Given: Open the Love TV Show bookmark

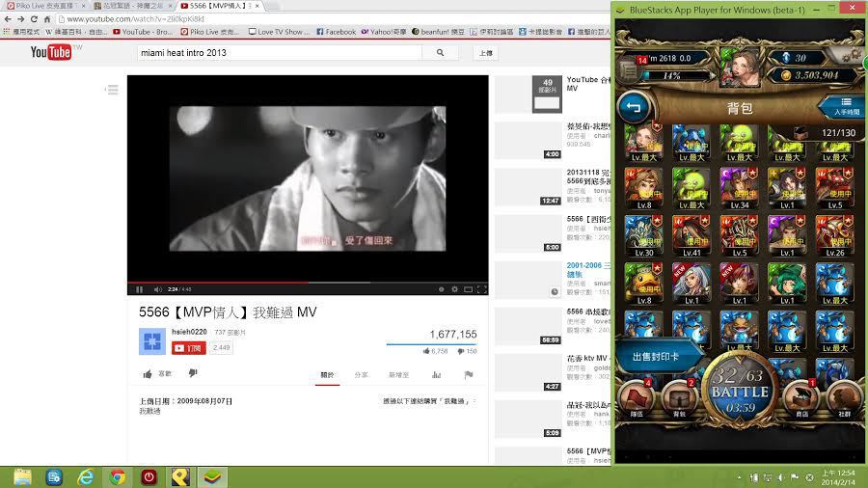Looking at the screenshot, I should click(280, 32).
